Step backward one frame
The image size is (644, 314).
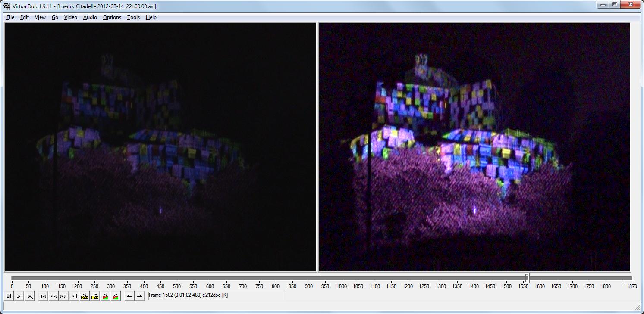click(x=53, y=296)
